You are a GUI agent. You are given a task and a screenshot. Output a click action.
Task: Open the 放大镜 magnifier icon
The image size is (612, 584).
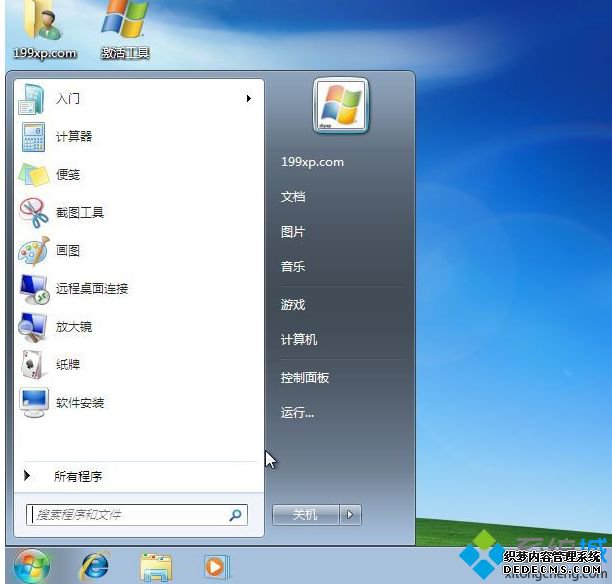pyautogui.click(x=33, y=327)
